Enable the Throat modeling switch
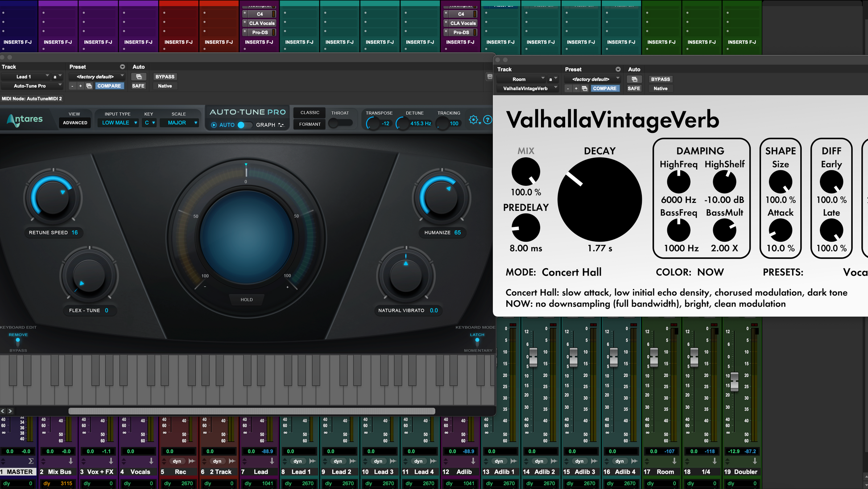This screenshot has height=489, width=868. pyautogui.click(x=340, y=123)
